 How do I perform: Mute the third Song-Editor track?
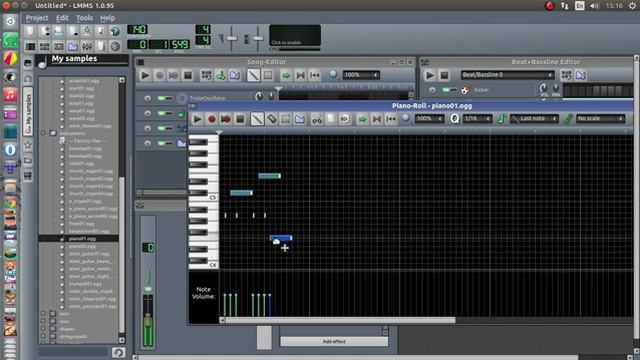pyautogui.click(x=162, y=129)
